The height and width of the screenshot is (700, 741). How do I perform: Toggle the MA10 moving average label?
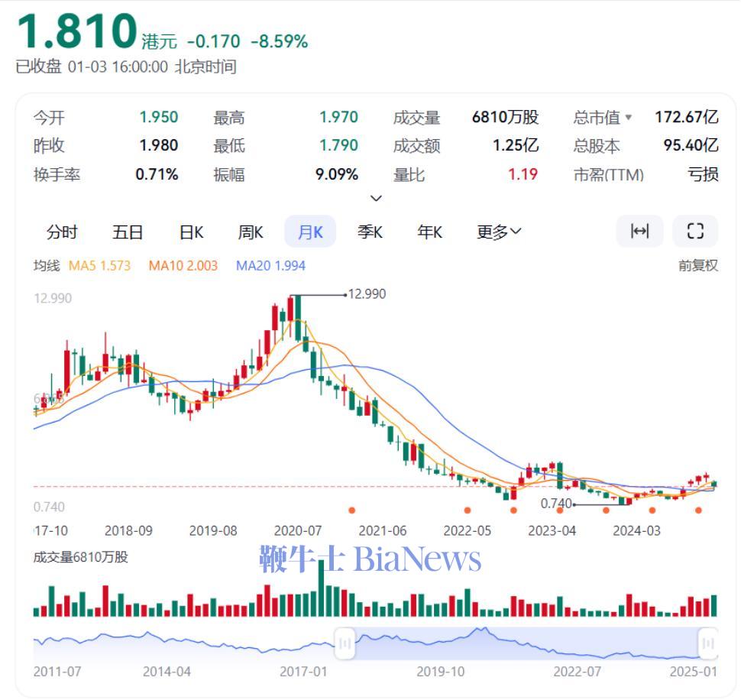click(183, 266)
